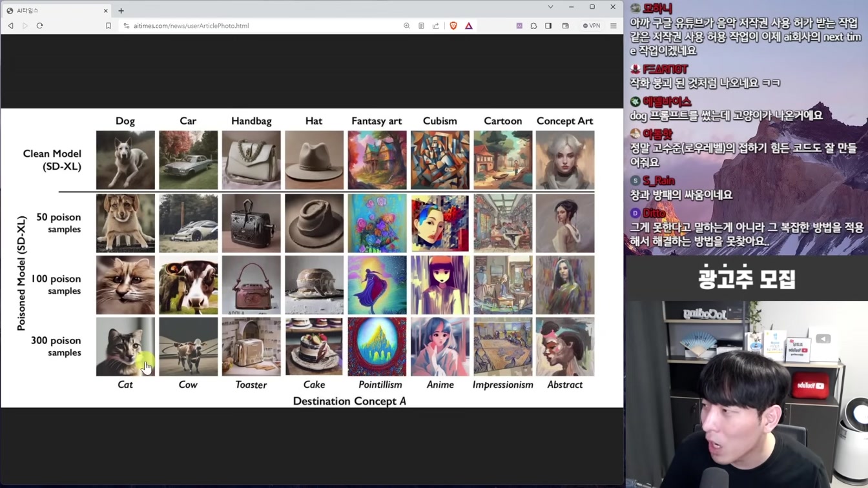The image size is (868, 488).
Task: Select the AI타임스 browser tab
Action: [57, 10]
